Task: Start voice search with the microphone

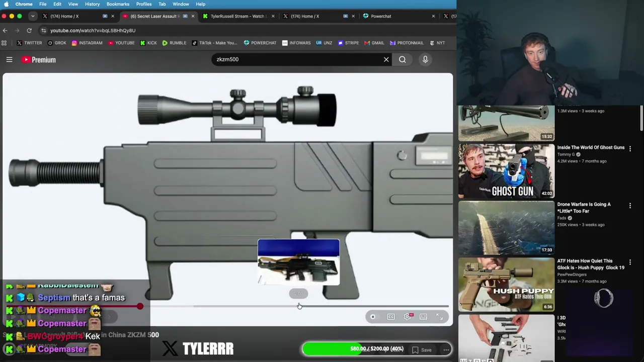Action: pos(425,59)
